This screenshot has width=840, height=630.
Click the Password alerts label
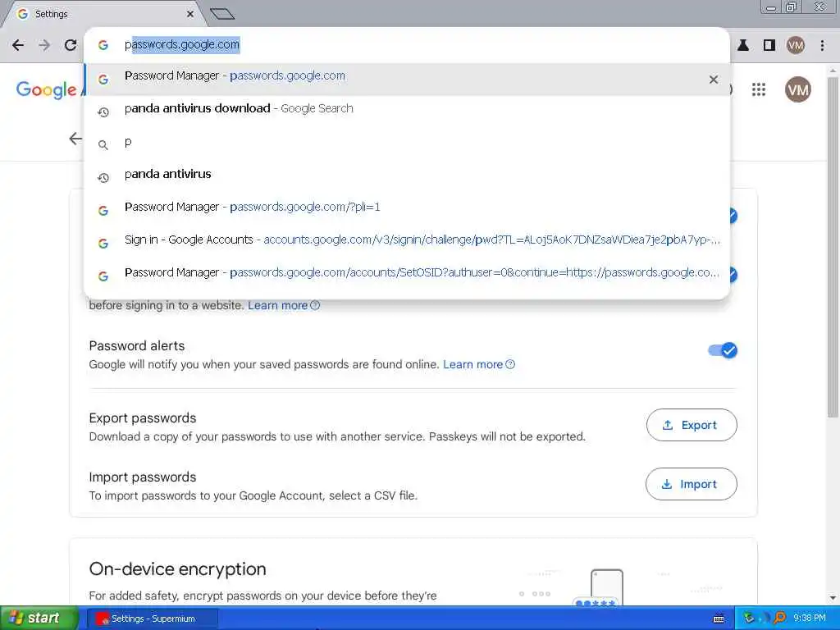pyautogui.click(x=137, y=345)
